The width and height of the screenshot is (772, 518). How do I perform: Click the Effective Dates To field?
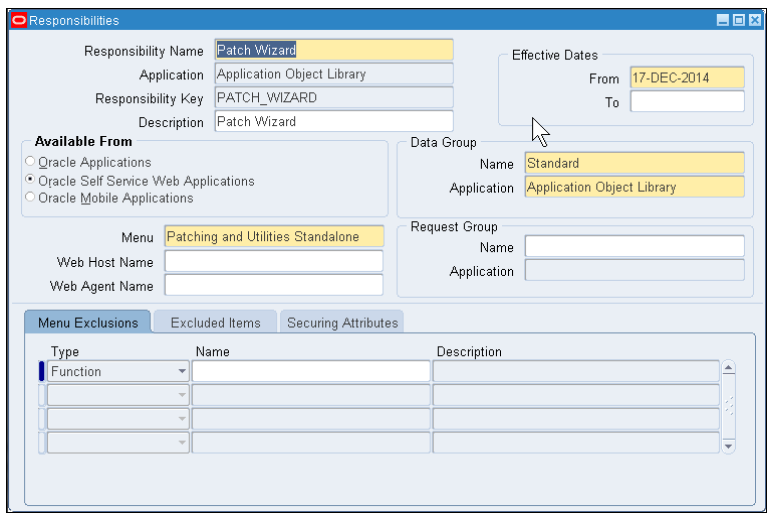click(x=687, y=101)
